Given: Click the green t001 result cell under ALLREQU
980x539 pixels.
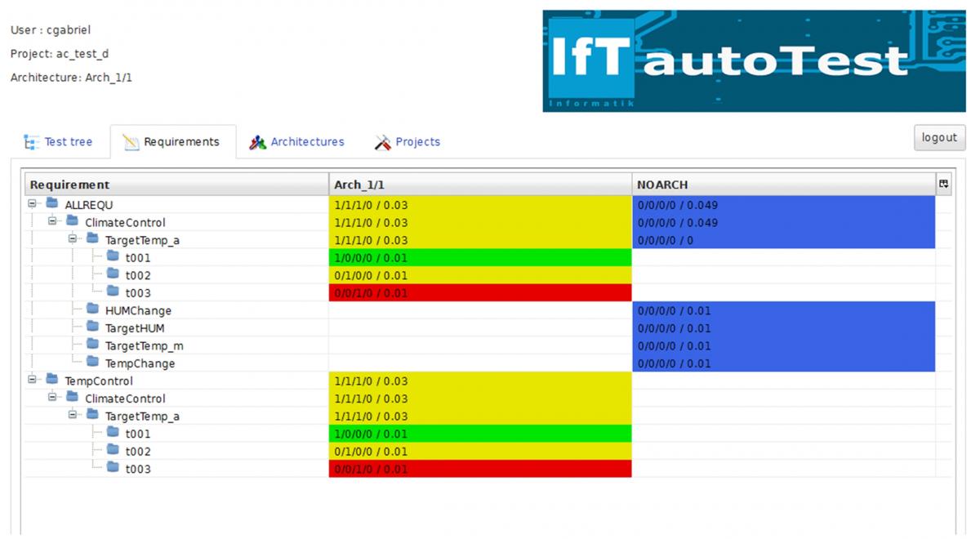Looking at the screenshot, I should (x=480, y=258).
